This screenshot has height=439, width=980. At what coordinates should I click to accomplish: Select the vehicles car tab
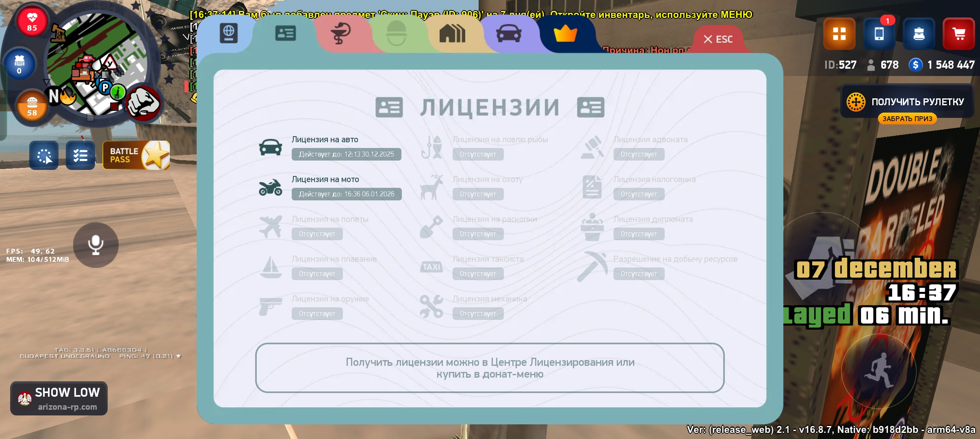coord(509,33)
